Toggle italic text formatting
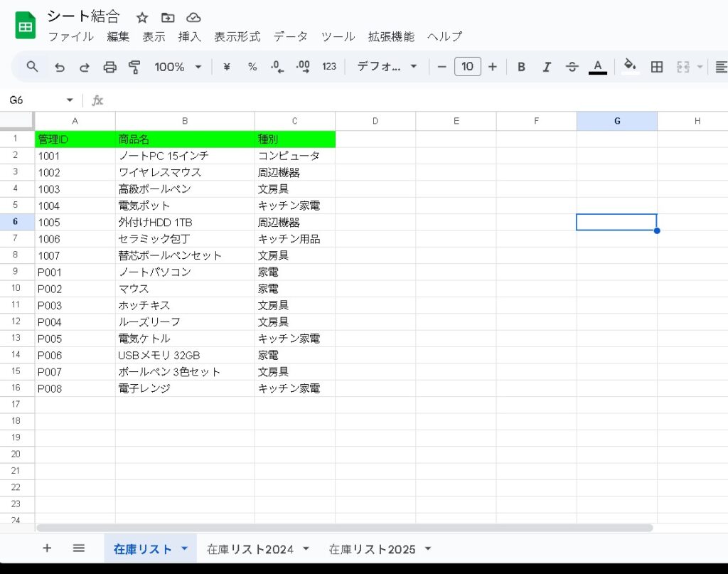 click(547, 67)
